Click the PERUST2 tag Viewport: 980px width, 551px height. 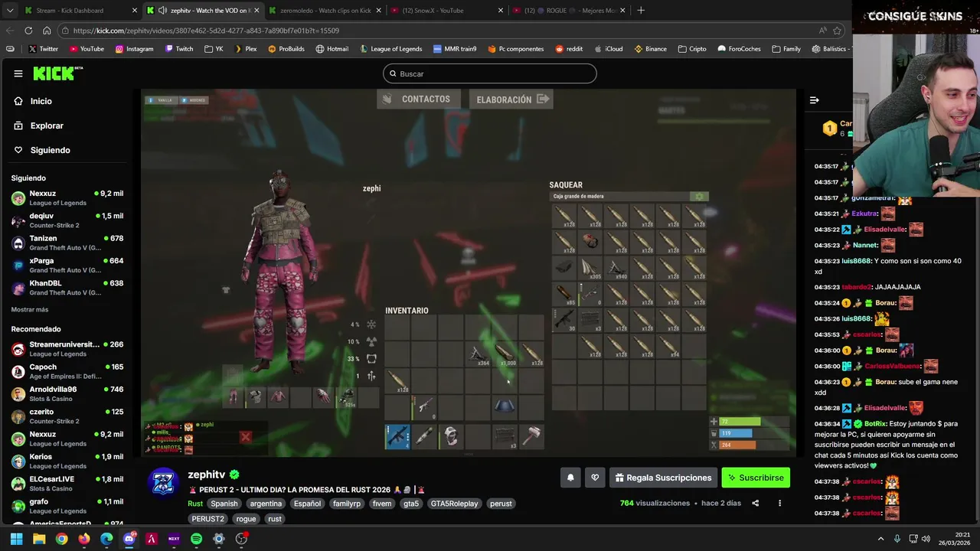(207, 519)
